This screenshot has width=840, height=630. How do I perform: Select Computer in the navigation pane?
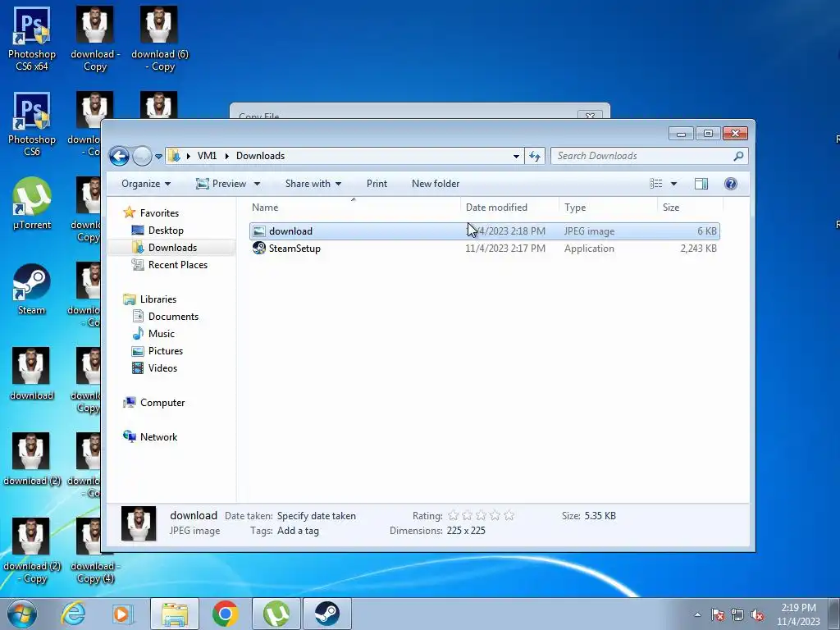point(162,403)
